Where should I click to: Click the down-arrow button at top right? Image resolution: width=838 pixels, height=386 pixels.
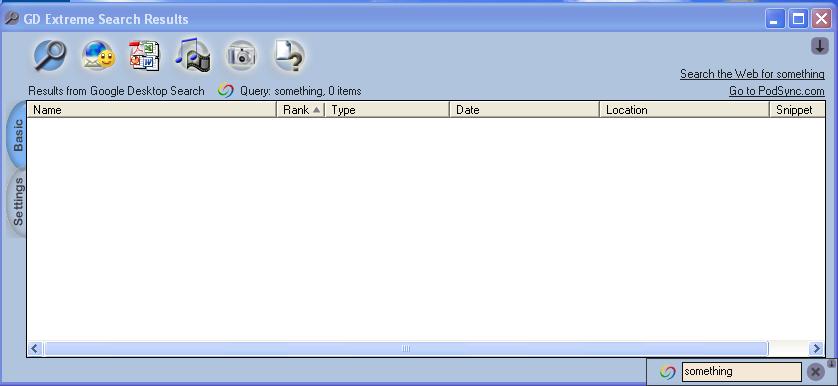(819, 46)
